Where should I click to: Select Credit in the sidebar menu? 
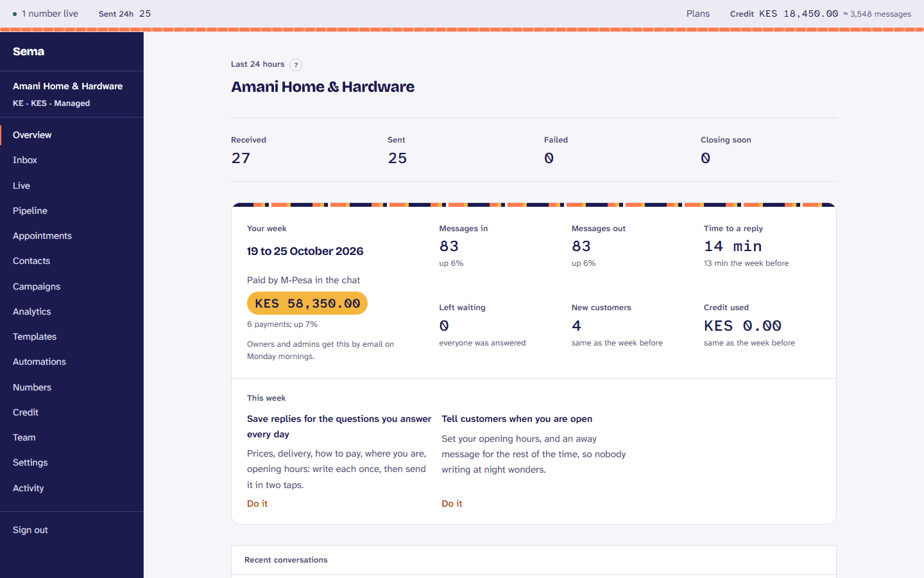[72, 412]
